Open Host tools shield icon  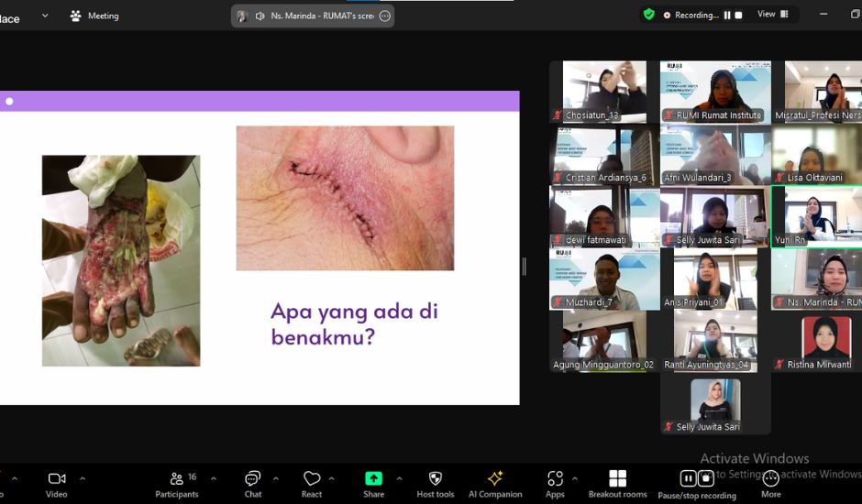tap(435, 478)
